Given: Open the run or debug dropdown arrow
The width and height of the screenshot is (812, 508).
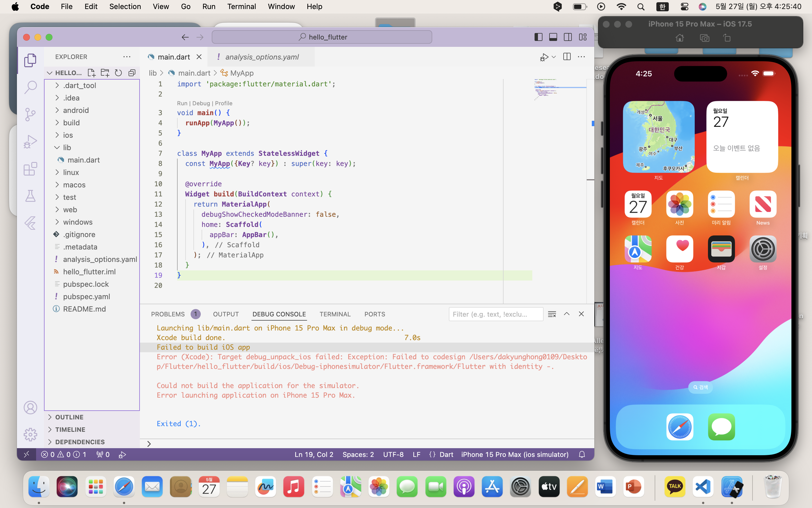Looking at the screenshot, I should (554, 57).
